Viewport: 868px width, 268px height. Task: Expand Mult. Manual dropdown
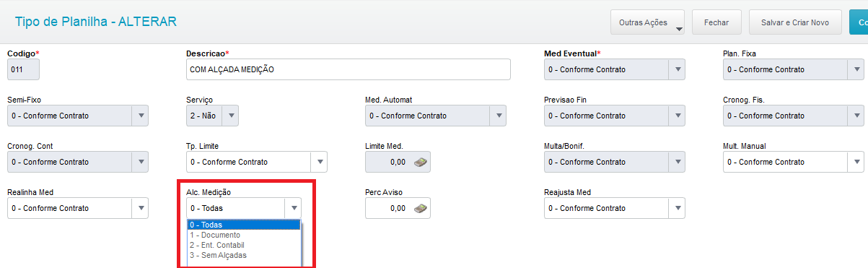[x=856, y=162]
